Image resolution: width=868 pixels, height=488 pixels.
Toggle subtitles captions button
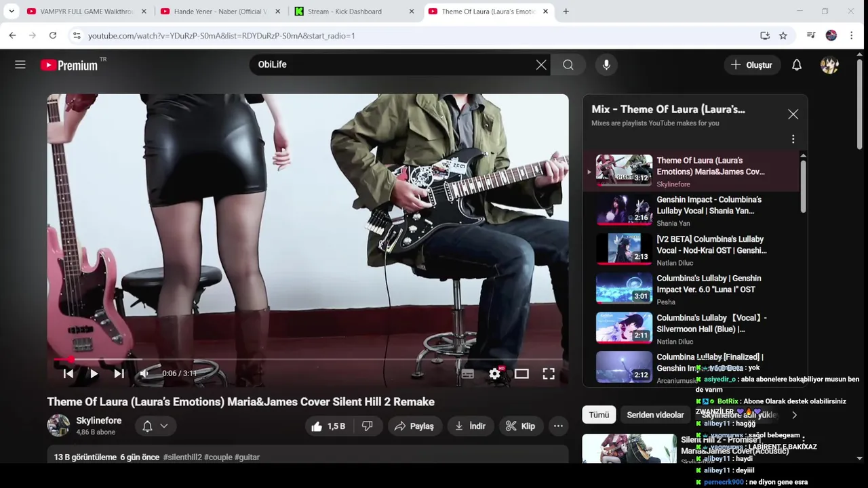[x=468, y=373]
